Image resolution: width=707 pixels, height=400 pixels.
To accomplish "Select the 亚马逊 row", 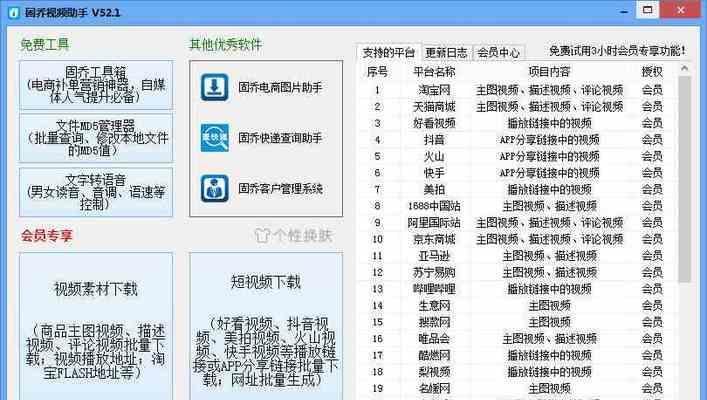I will (518, 256).
